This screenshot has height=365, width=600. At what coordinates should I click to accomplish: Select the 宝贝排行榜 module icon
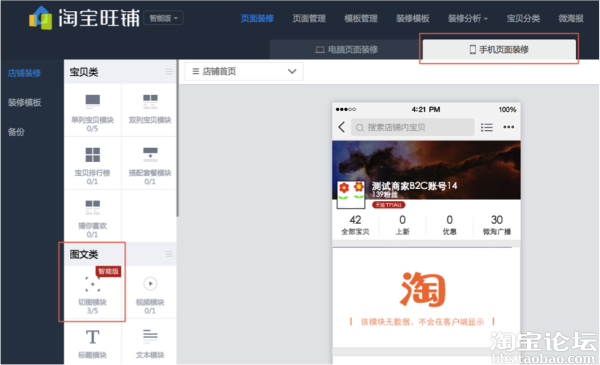point(93,155)
